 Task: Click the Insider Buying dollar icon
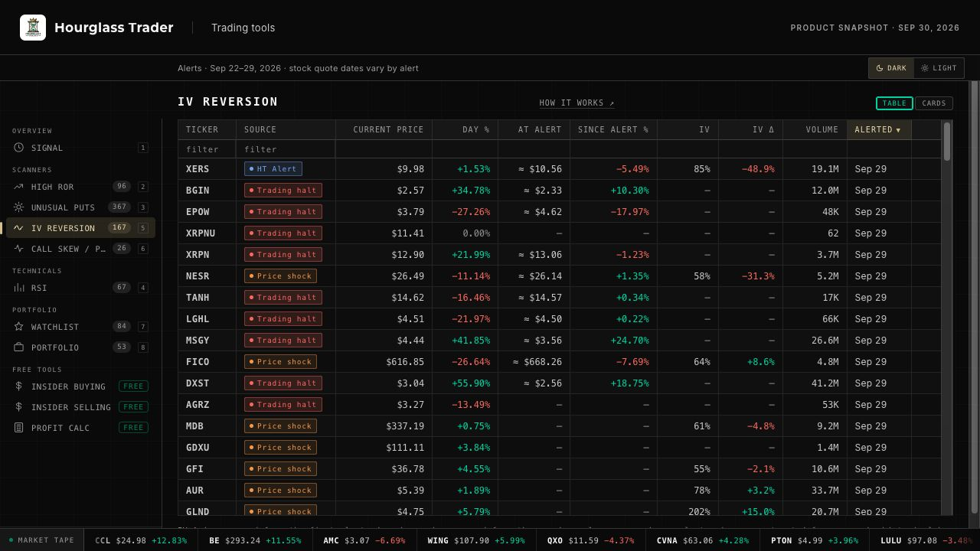19,386
